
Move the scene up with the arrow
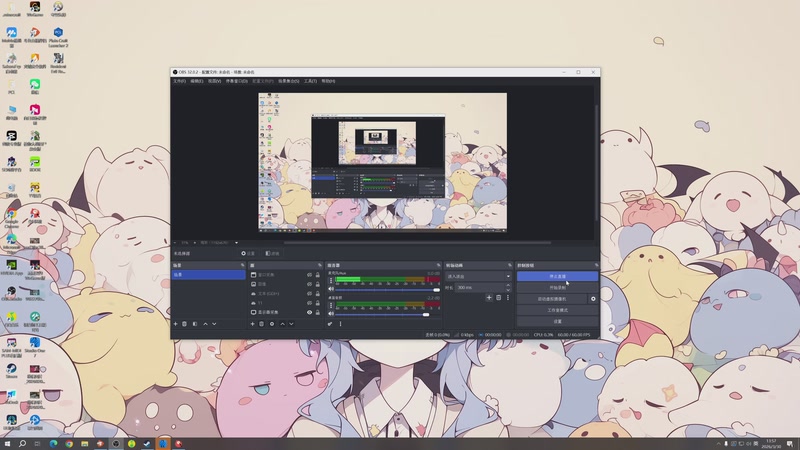206,324
